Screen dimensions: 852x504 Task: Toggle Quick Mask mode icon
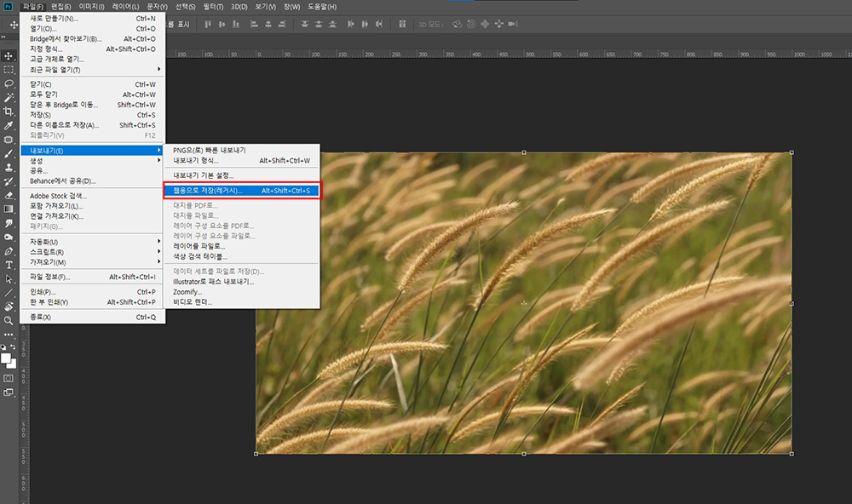pyautogui.click(x=9, y=379)
